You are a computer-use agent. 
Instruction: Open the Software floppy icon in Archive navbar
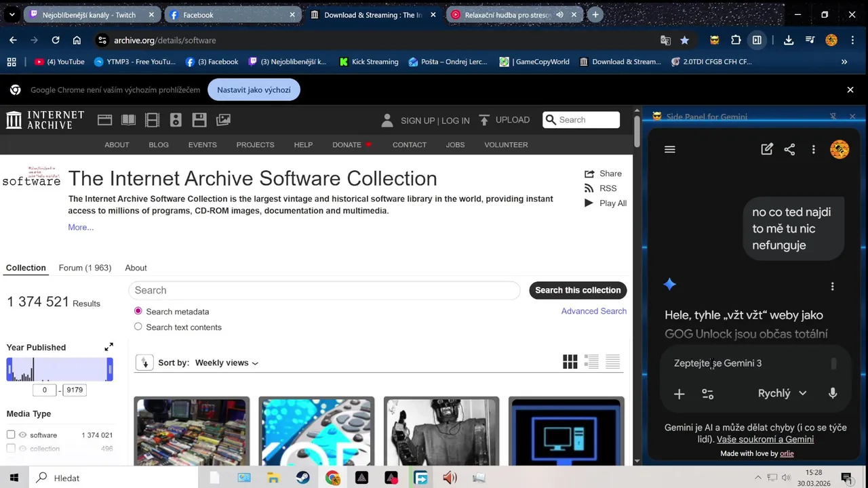[x=199, y=120]
